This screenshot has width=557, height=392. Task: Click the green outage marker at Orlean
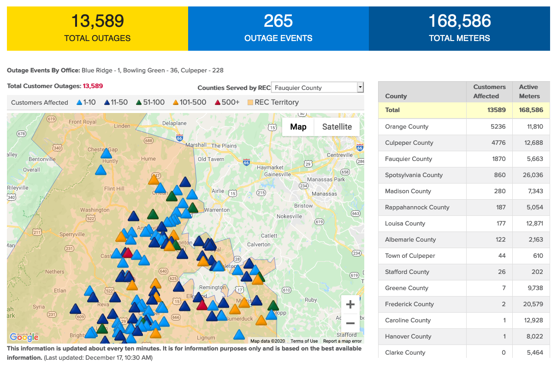pyautogui.click(x=172, y=196)
